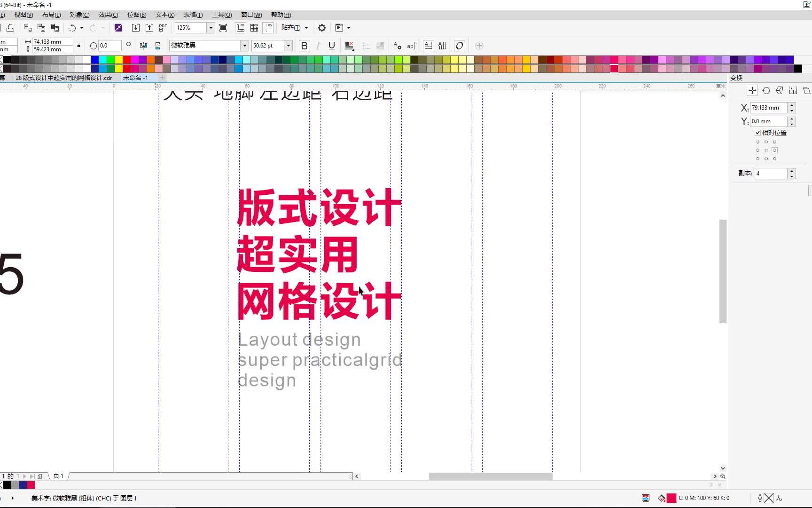The width and height of the screenshot is (812, 508).
Task: Click the Text properties icon
Action: [397, 46]
